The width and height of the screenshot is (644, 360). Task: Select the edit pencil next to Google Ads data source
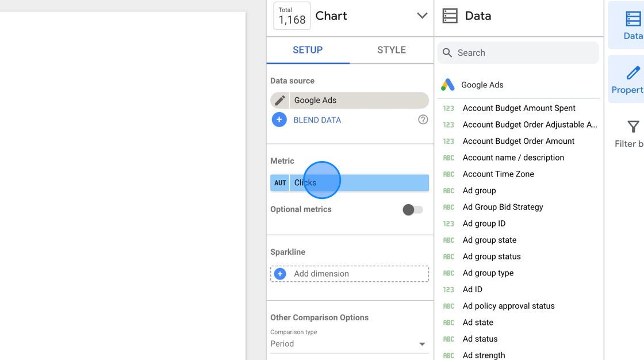tap(279, 101)
